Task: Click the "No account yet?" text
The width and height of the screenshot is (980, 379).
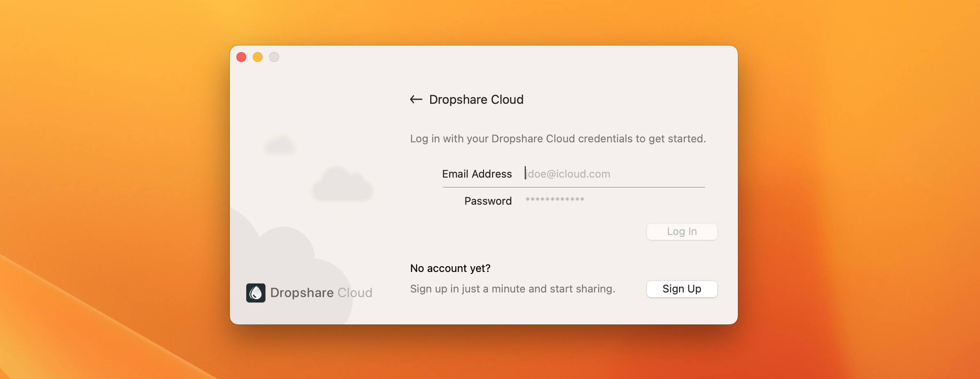Action: [x=450, y=268]
